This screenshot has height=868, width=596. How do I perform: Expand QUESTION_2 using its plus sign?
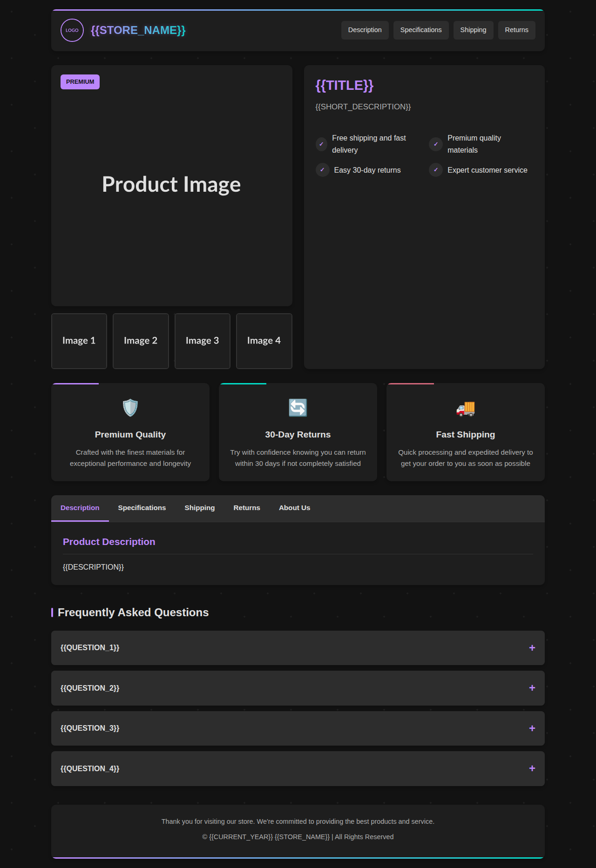pyautogui.click(x=532, y=688)
